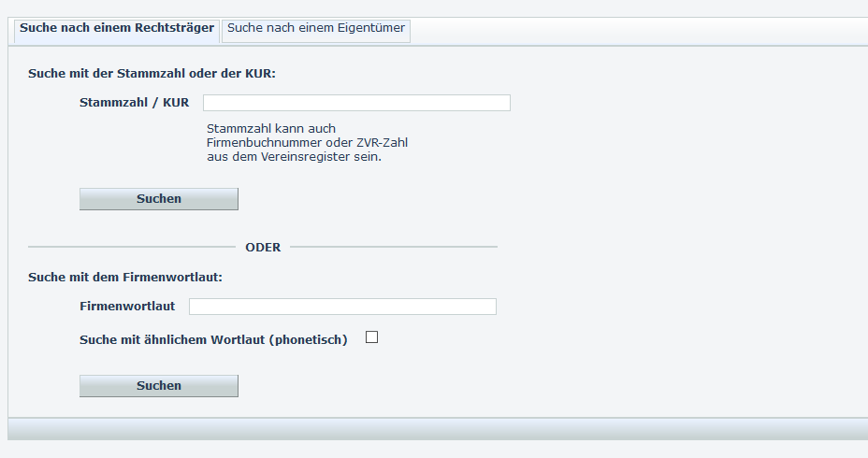The image size is (868, 458).
Task: Click the hint line 'aus dem Vereinsregister sein.'
Action: pos(294,157)
